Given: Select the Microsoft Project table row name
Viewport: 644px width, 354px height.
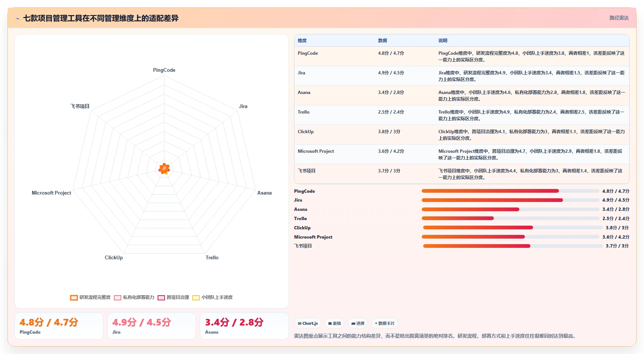Looking at the screenshot, I should pos(316,151).
